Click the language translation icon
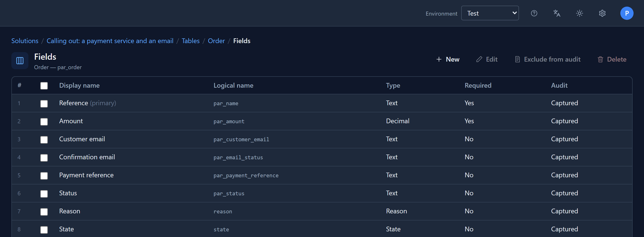Image resolution: width=644 pixels, height=237 pixels. [x=557, y=13]
